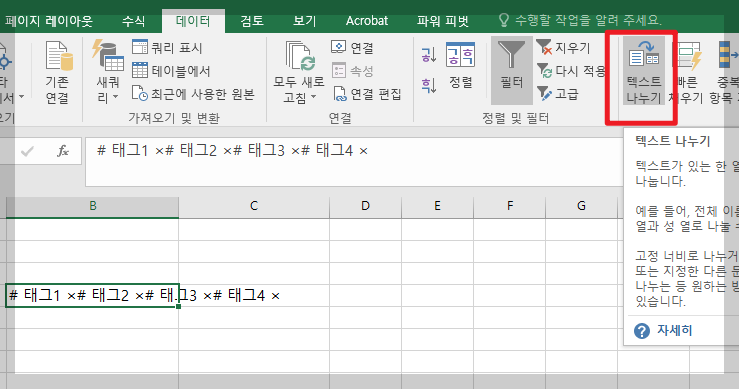The width and height of the screenshot is (739, 389).
Task: Toggle the 필터 filter button
Action: click(512, 70)
